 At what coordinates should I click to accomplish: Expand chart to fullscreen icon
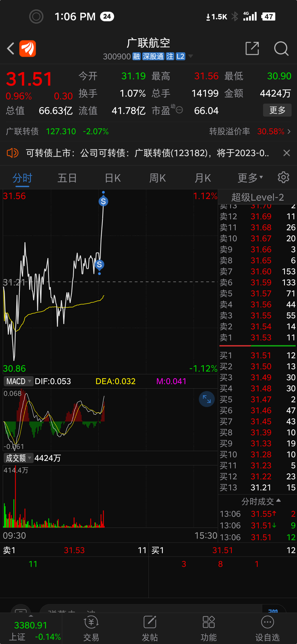[207, 399]
